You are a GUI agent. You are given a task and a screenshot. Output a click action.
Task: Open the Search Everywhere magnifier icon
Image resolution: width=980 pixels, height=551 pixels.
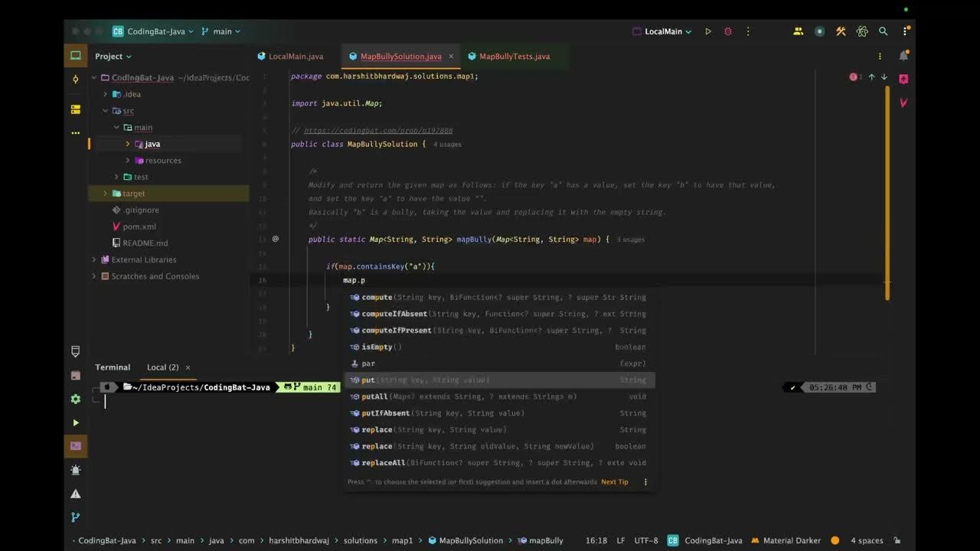(884, 31)
